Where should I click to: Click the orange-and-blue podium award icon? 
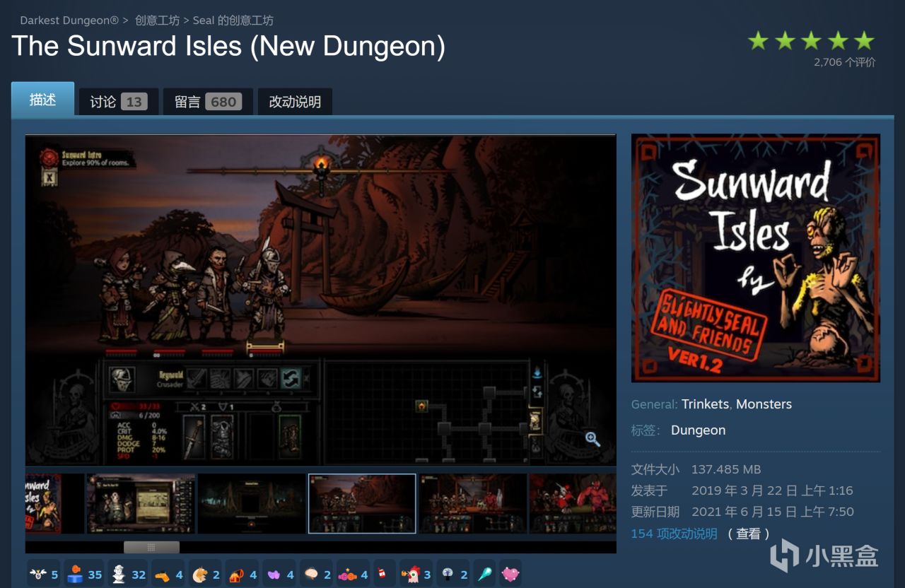(75, 575)
